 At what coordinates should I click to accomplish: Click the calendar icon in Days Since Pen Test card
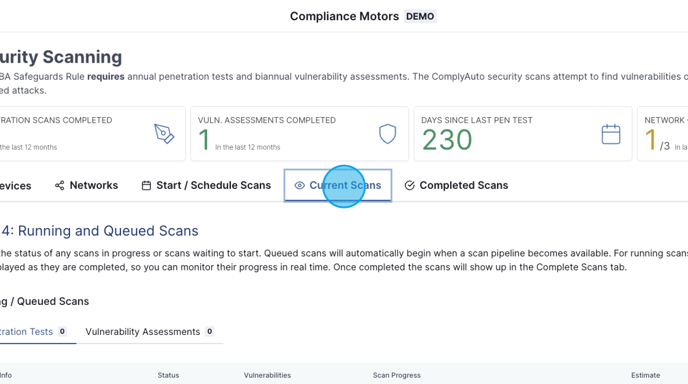[x=611, y=134]
